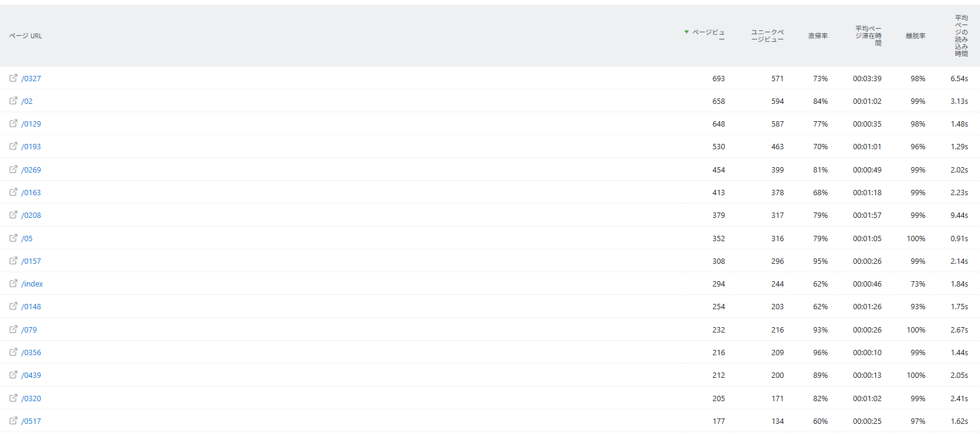Open the /0163 page URL link
Viewport: 980px width, 434px height.
coord(31,193)
